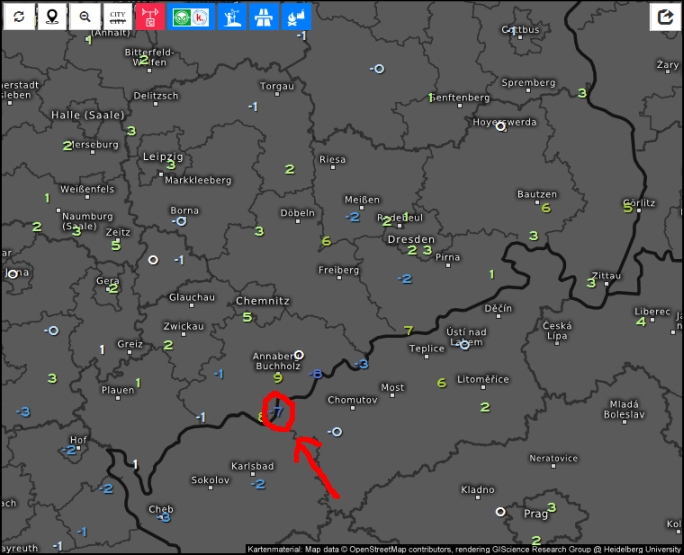Click the refresh map button
Screen dimensions: 684x555
click(x=18, y=17)
